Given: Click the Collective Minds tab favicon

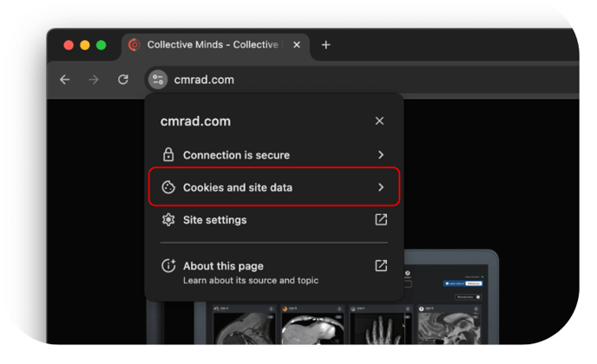Looking at the screenshot, I should click(x=134, y=45).
